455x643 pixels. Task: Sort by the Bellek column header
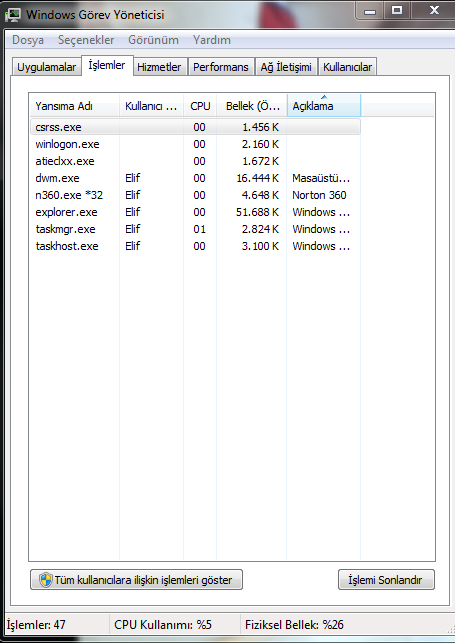click(x=252, y=106)
